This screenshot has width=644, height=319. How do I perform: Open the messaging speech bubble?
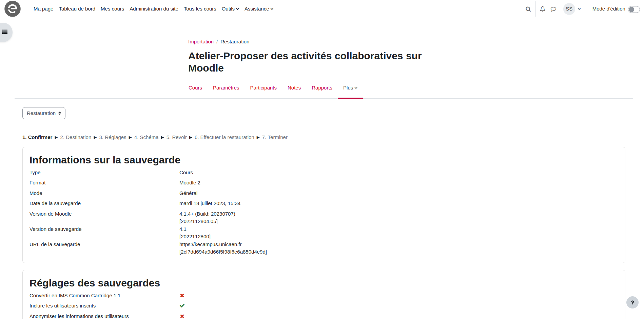[553, 9]
